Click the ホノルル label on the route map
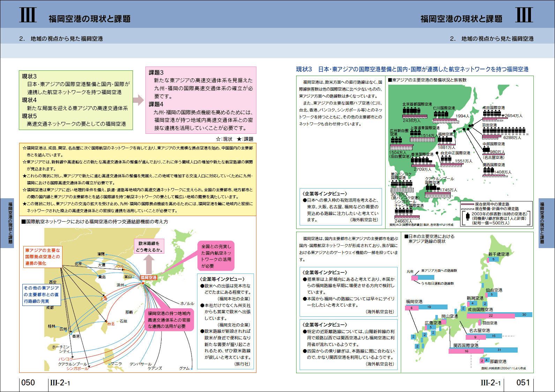This screenshot has height=392, width=555. pos(187,303)
